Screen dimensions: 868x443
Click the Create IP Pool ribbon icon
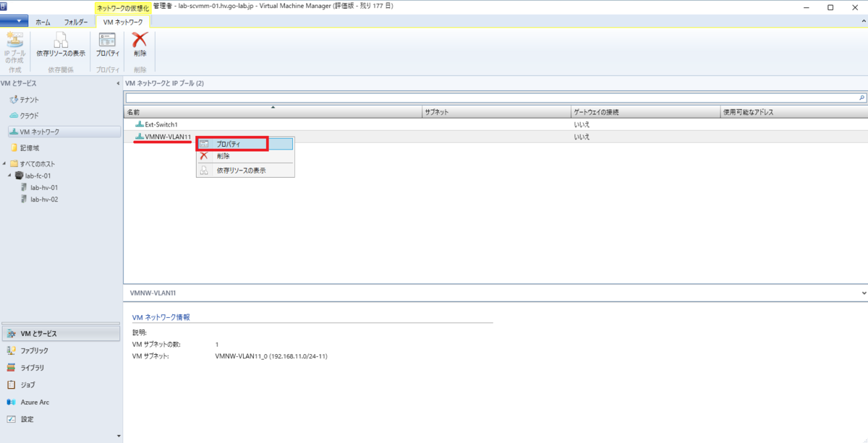point(14,48)
